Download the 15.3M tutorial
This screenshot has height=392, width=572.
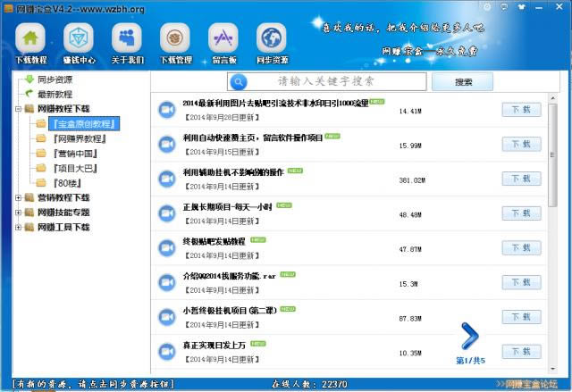click(522, 283)
